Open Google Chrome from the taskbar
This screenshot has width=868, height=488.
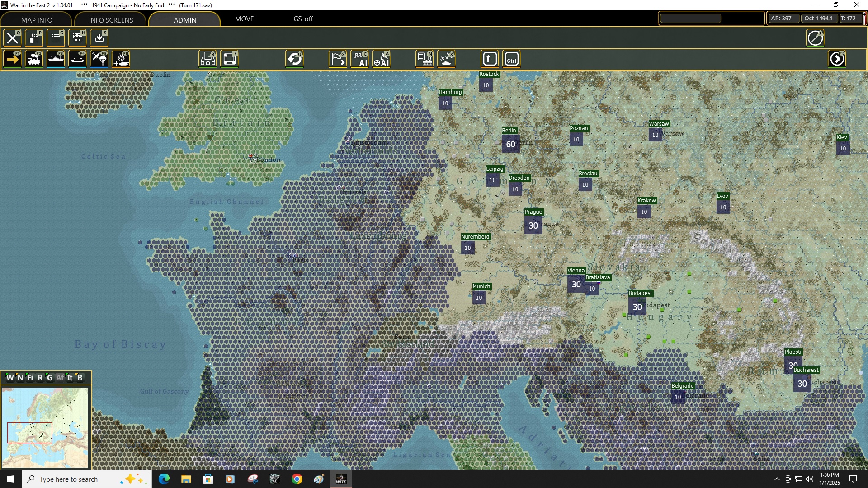click(x=297, y=479)
